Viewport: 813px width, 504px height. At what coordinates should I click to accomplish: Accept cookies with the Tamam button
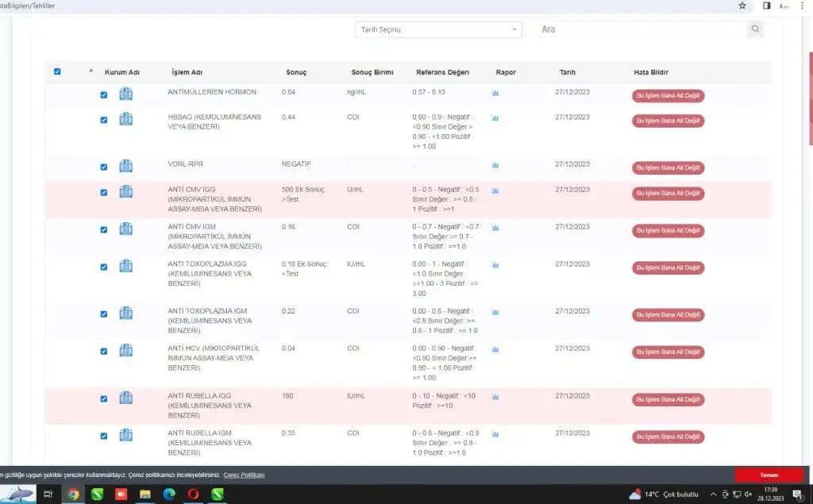pyautogui.click(x=769, y=475)
